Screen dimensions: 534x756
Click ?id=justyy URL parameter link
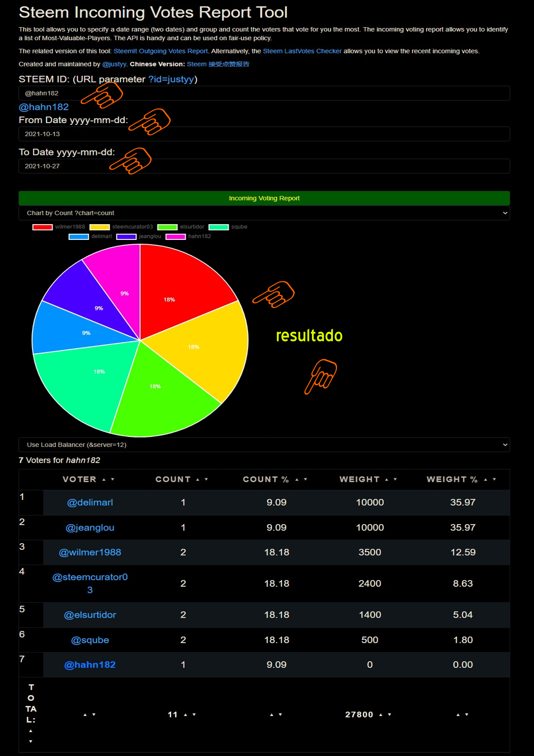coord(171,79)
